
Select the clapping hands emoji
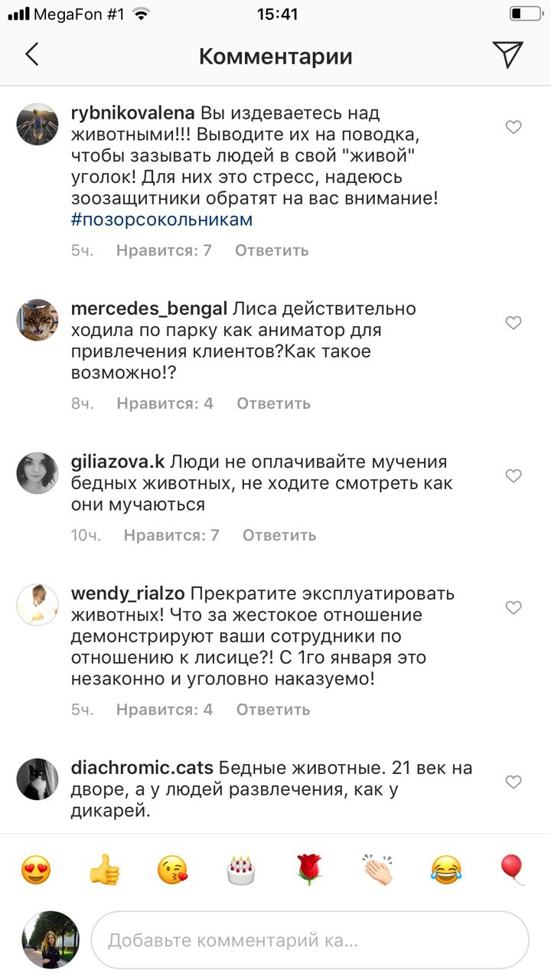[x=377, y=870]
